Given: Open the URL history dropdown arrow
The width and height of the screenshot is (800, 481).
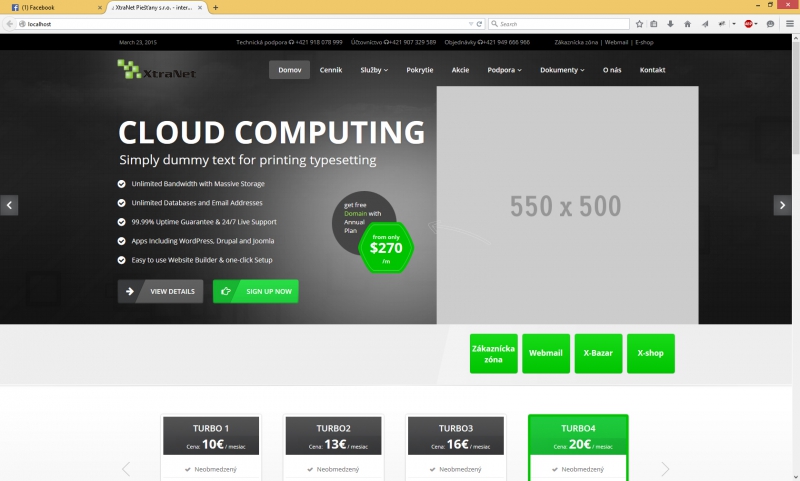Looking at the screenshot, I should tap(471, 24).
